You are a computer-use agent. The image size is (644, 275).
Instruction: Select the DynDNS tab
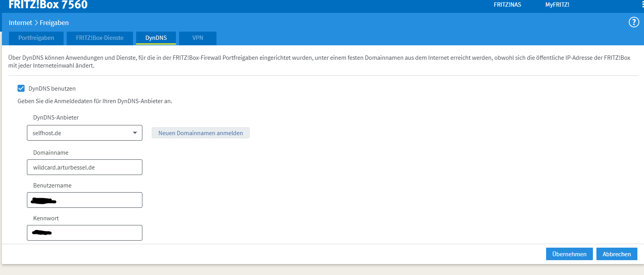click(156, 38)
